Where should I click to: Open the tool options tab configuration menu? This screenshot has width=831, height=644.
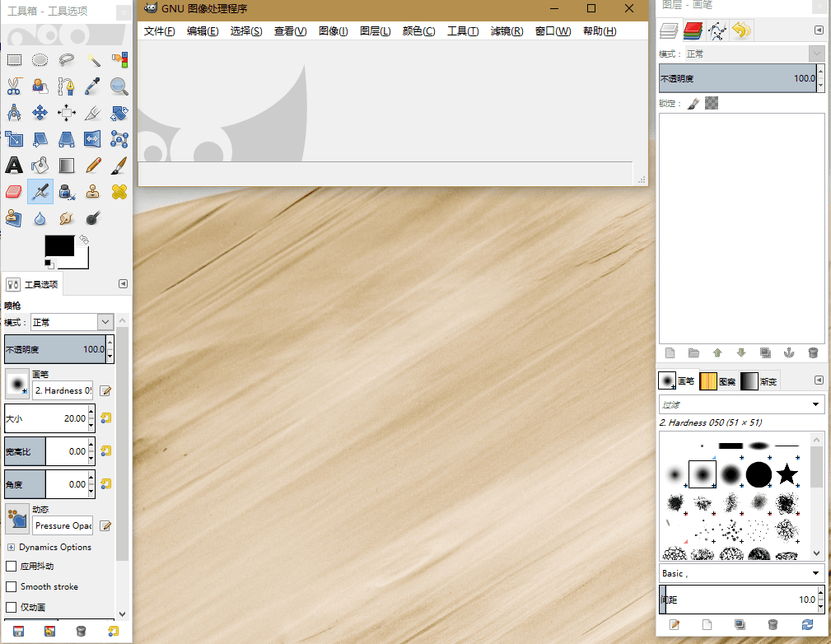pyautogui.click(x=123, y=284)
